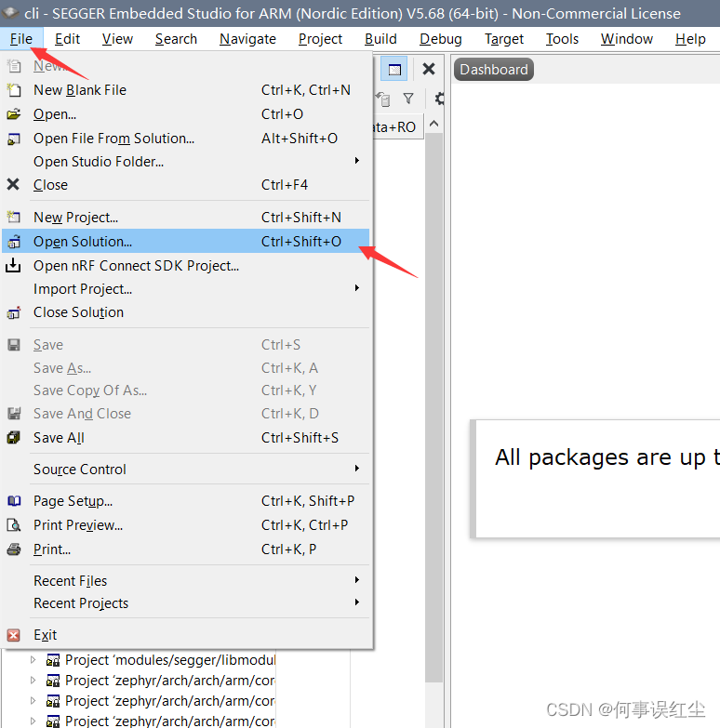Click the Open folder icon

click(x=14, y=113)
